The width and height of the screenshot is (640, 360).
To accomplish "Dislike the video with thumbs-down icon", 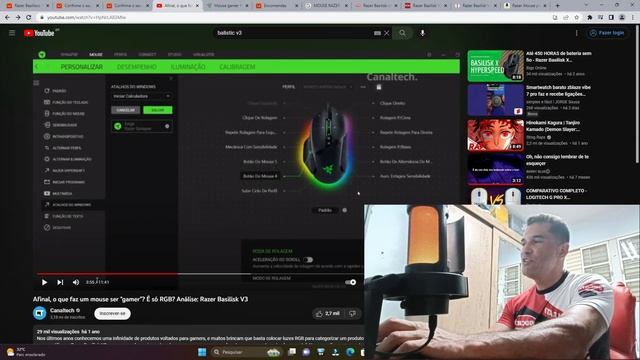I will tap(352, 313).
